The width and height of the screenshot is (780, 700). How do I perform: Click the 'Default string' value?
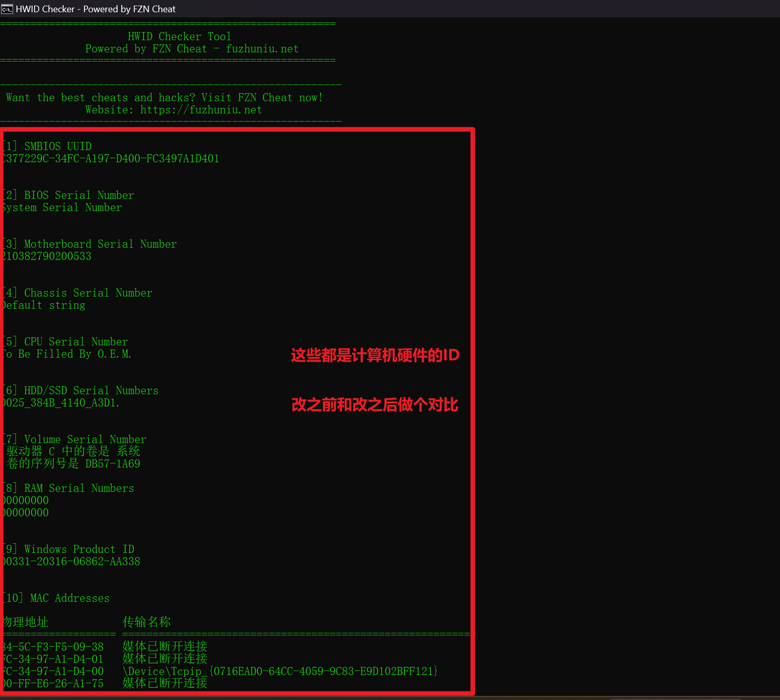[x=43, y=305]
